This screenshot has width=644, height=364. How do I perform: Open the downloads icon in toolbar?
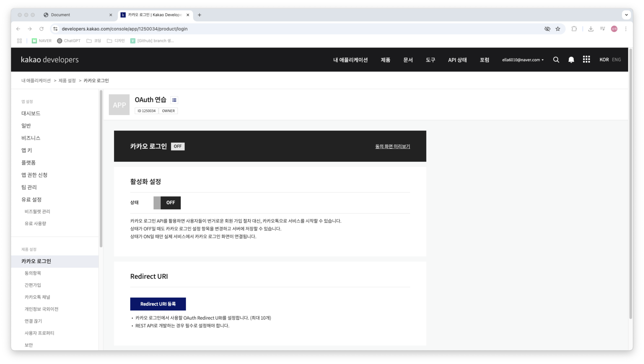(x=591, y=29)
